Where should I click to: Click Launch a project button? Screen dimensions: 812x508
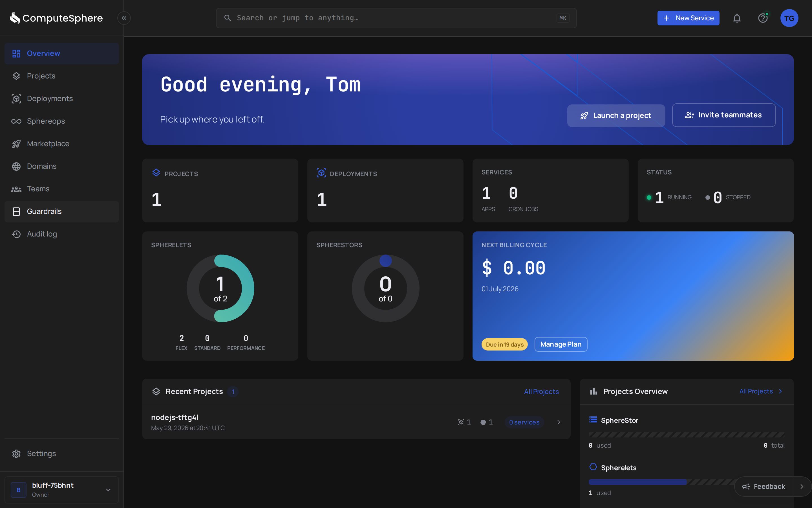pos(616,116)
